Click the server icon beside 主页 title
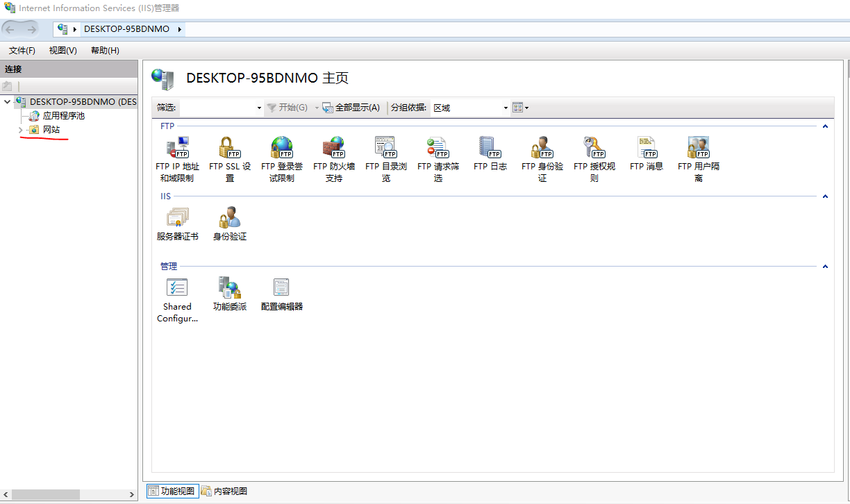The height and width of the screenshot is (504, 850). pyautogui.click(x=162, y=79)
